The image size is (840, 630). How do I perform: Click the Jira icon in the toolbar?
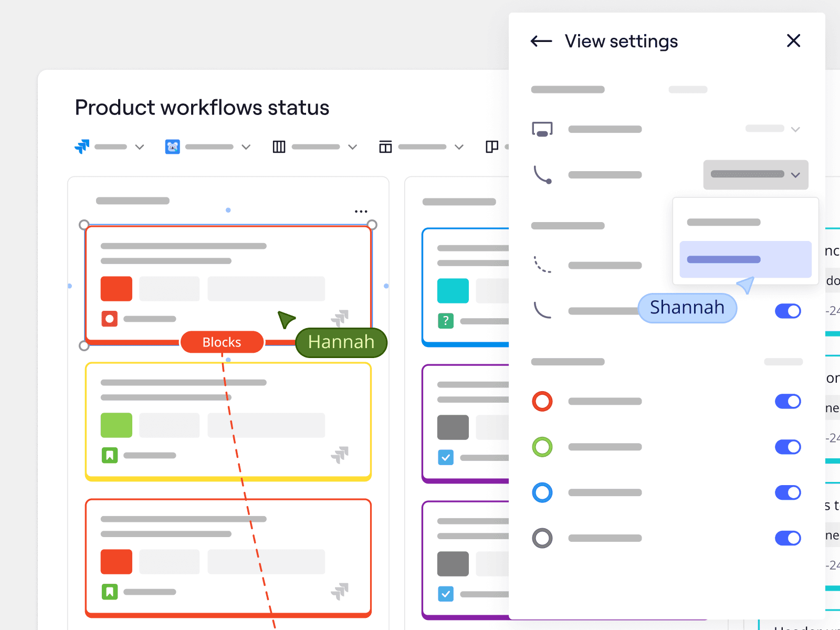point(82,147)
